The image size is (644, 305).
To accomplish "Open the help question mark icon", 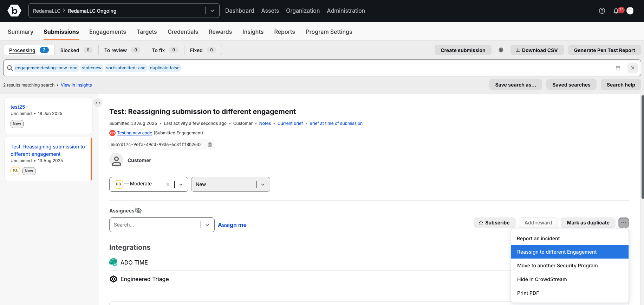I will 602,11.
